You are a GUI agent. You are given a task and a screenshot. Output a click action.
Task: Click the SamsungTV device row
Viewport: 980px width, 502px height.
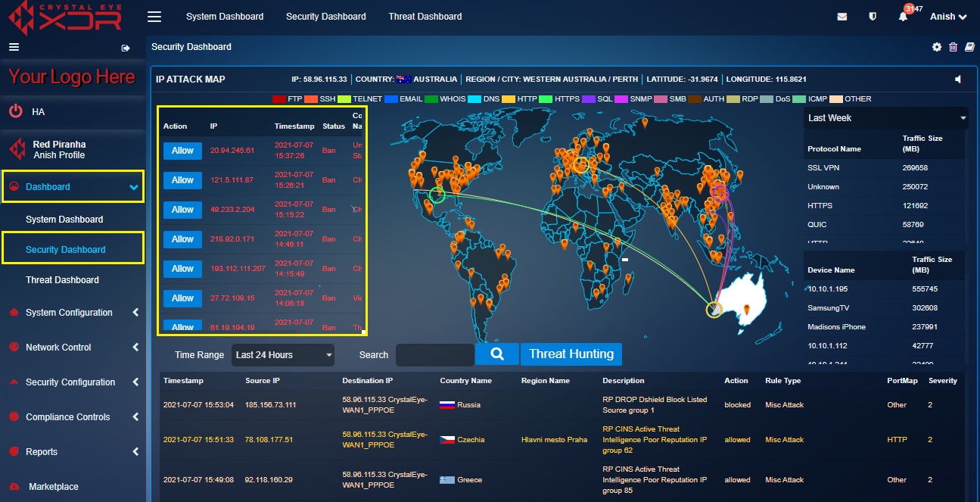point(885,308)
